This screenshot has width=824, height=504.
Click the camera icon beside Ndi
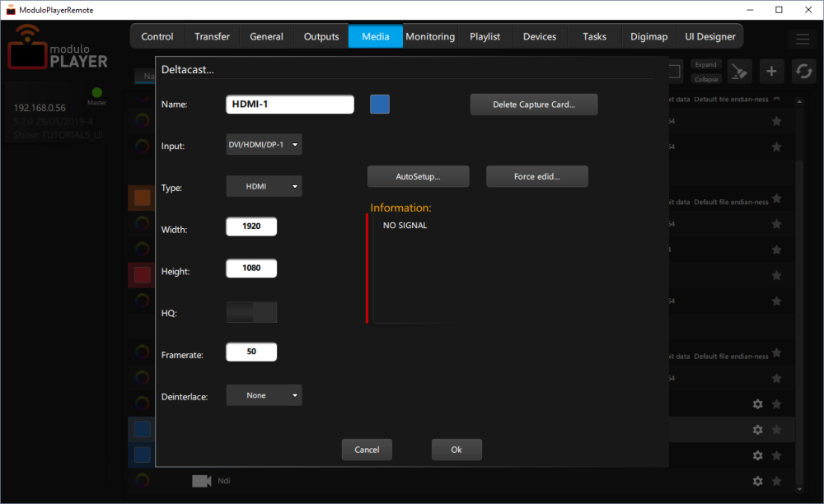(x=201, y=481)
